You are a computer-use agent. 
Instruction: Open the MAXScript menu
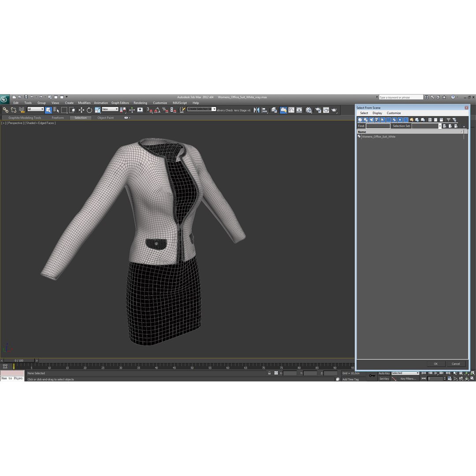[180, 103]
